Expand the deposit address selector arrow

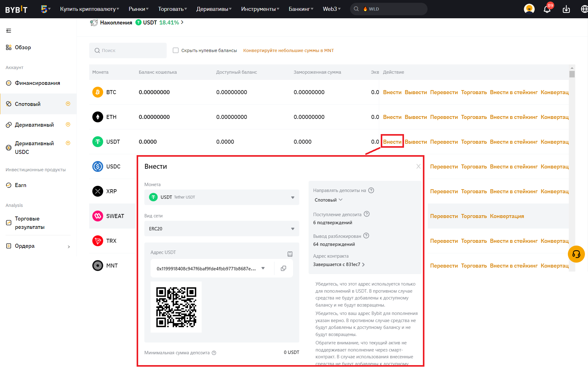pos(263,268)
